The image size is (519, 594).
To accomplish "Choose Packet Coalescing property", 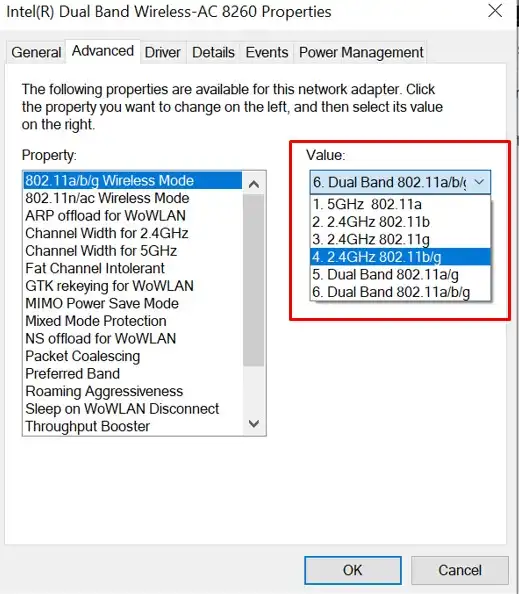I will (133, 356).
